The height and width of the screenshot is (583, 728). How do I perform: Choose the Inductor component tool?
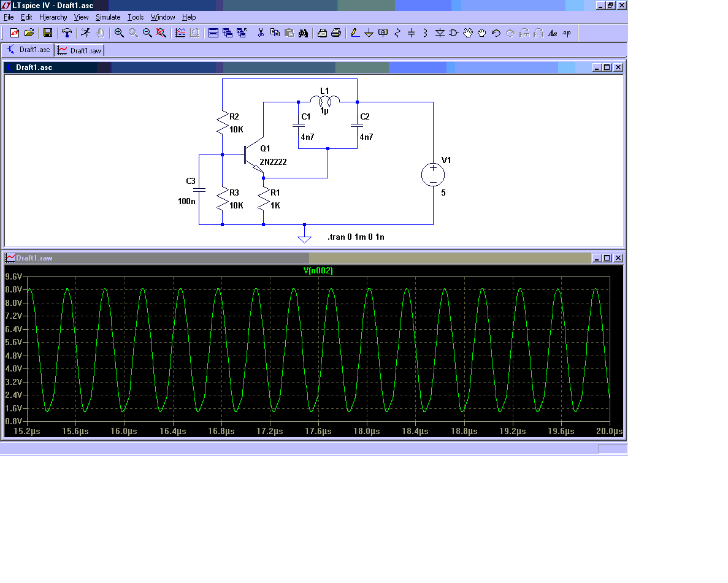[x=425, y=33]
